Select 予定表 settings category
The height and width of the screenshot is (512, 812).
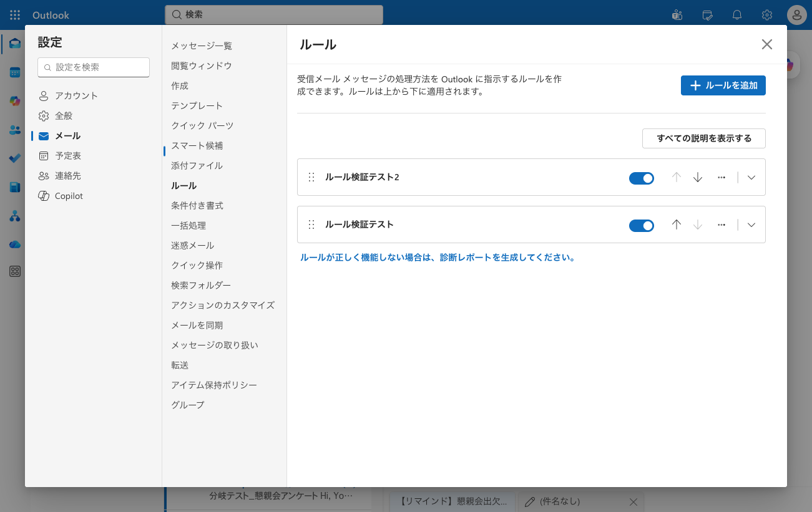[94, 156]
